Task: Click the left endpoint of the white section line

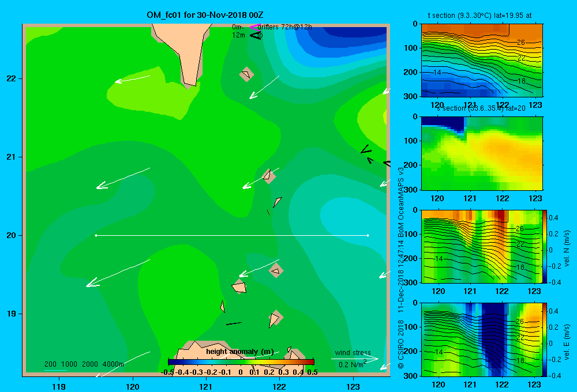Action: point(96,235)
